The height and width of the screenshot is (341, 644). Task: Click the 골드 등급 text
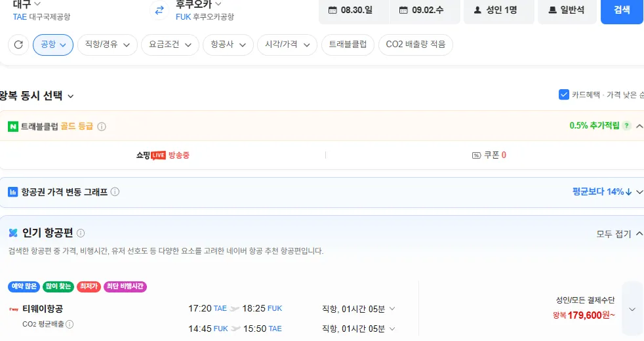pyautogui.click(x=77, y=127)
